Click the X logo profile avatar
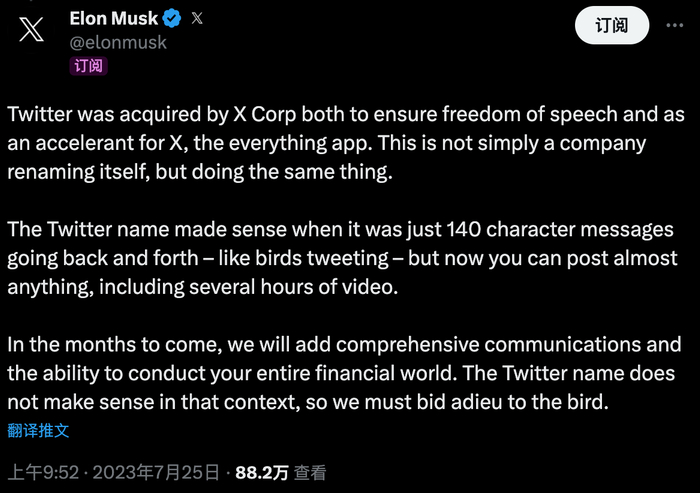 [32, 30]
